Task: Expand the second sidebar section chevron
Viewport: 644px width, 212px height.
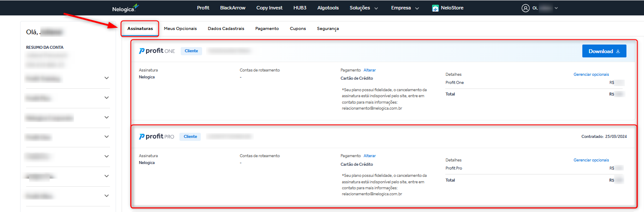Action: click(107, 98)
